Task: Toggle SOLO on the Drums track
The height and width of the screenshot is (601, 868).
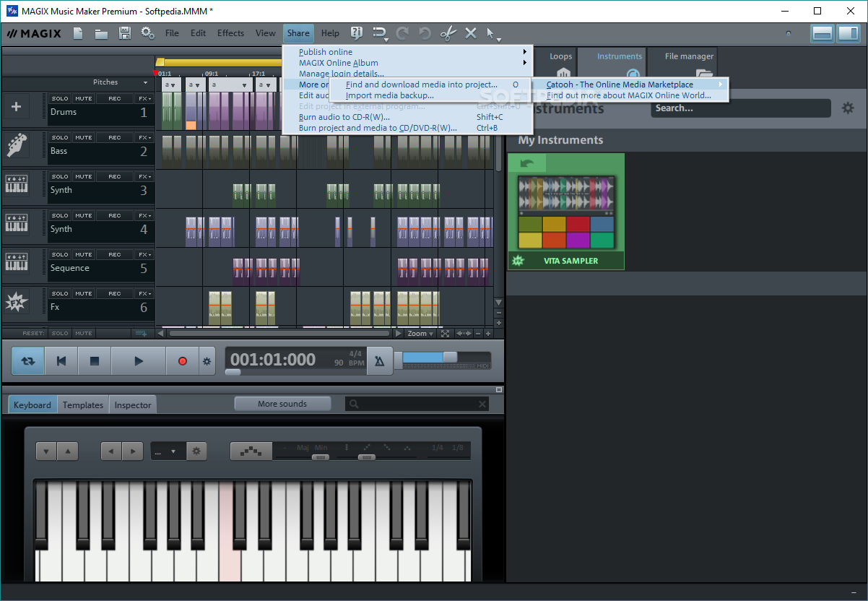Action: 60,98
